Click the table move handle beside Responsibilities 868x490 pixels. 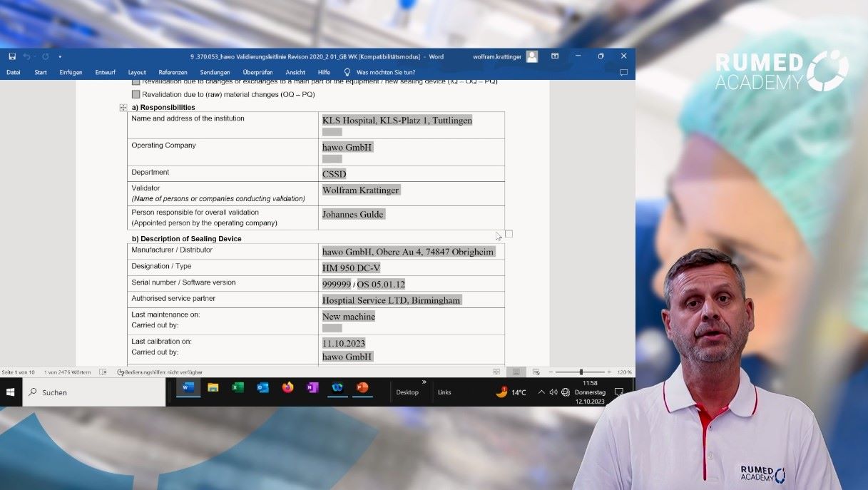pos(123,108)
